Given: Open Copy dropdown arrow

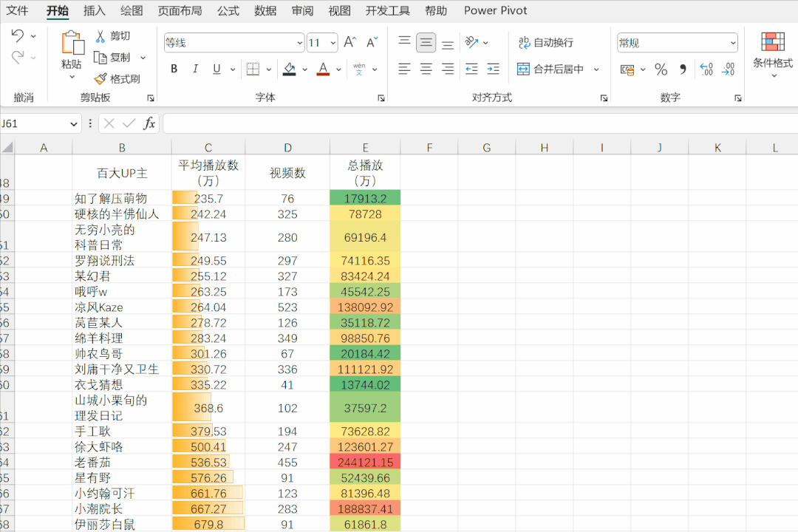Looking at the screenshot, I should [143, 58].
